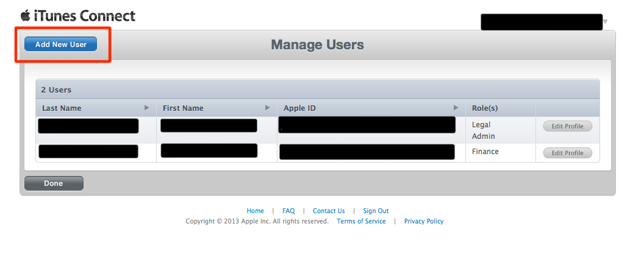Screen dimensions: 644x257
Task: Go to the Home footer link
Action: pyautogui.click(x=255, y=211)
